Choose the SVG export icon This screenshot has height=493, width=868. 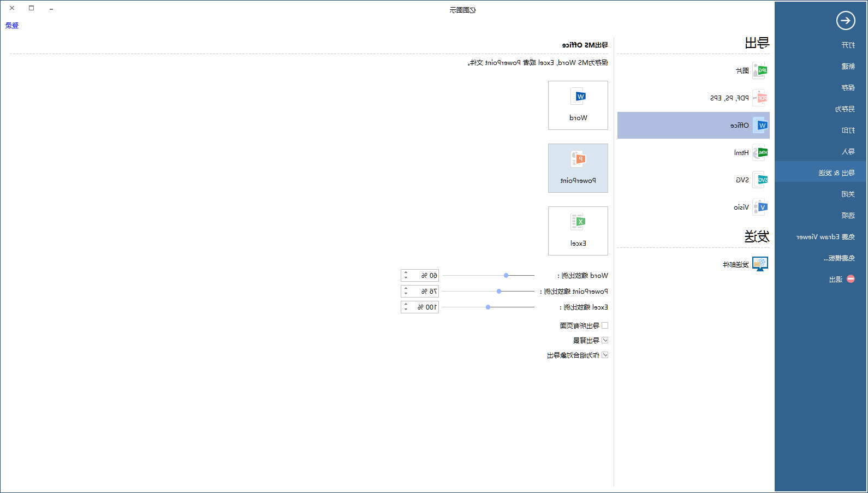(760, 180)
